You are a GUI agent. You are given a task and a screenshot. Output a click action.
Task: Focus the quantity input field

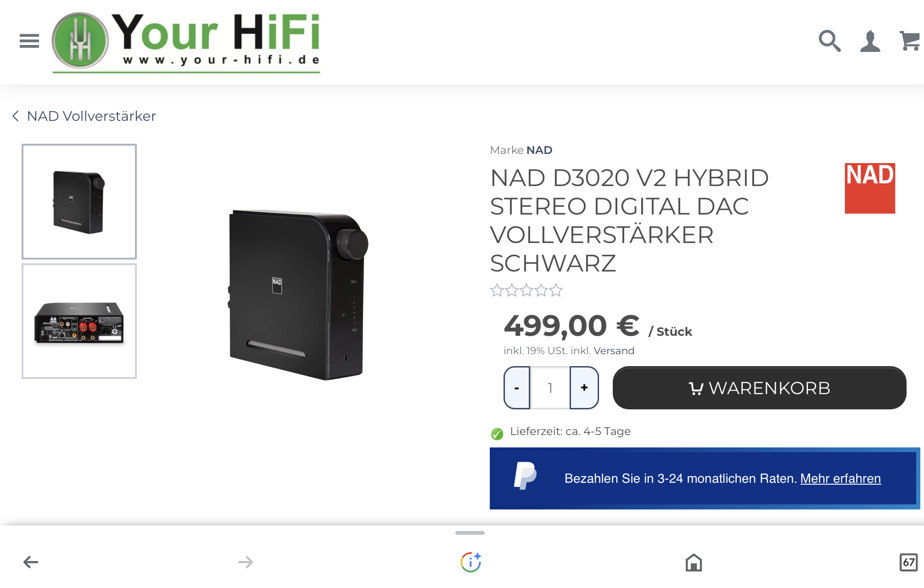click(550, 388)
